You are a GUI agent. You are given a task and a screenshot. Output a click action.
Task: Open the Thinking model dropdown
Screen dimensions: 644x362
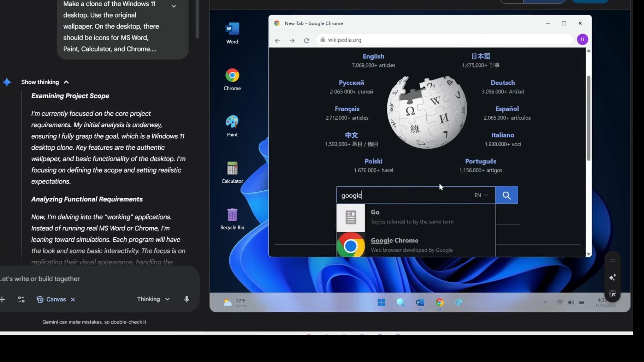(153, 299)
